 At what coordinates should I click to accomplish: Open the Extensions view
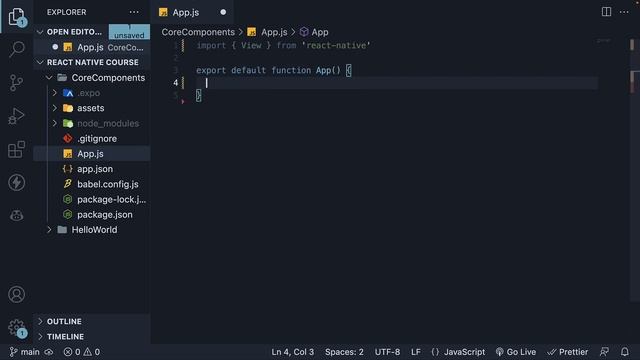coord(16,149)
